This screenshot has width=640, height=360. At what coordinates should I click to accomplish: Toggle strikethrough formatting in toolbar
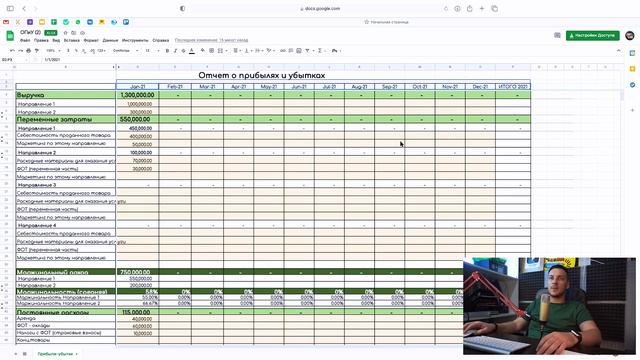click(x=184, y=51)
